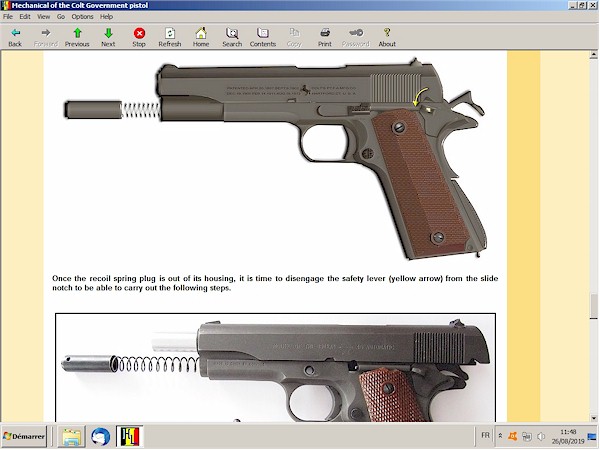Open the Previous page with green up arrow
Image resolution: width=600 pixels, height=450 pixels.
tap(77, 38)
